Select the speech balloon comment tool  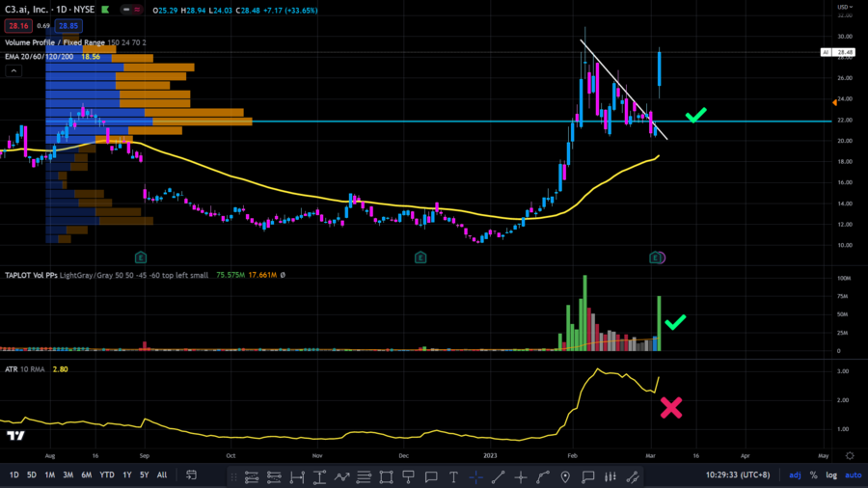coord(431,477)
